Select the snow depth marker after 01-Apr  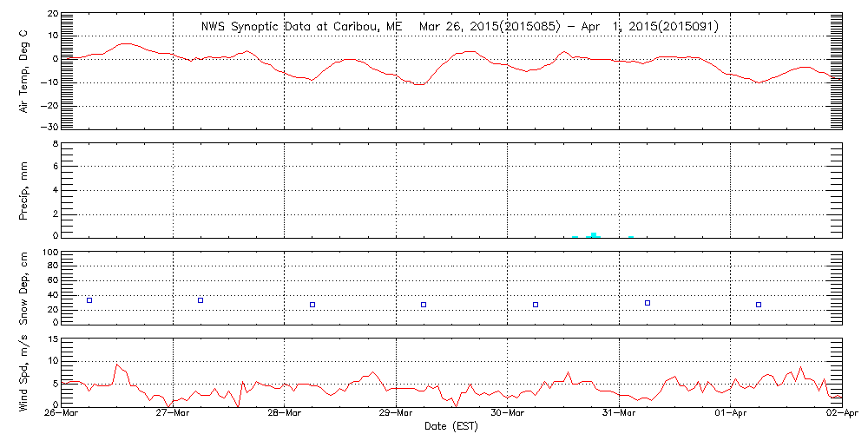(759, 305)
